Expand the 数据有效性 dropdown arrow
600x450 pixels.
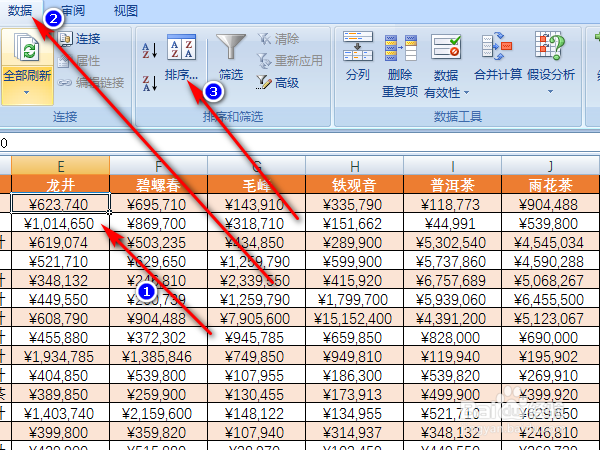click(466, 93)
